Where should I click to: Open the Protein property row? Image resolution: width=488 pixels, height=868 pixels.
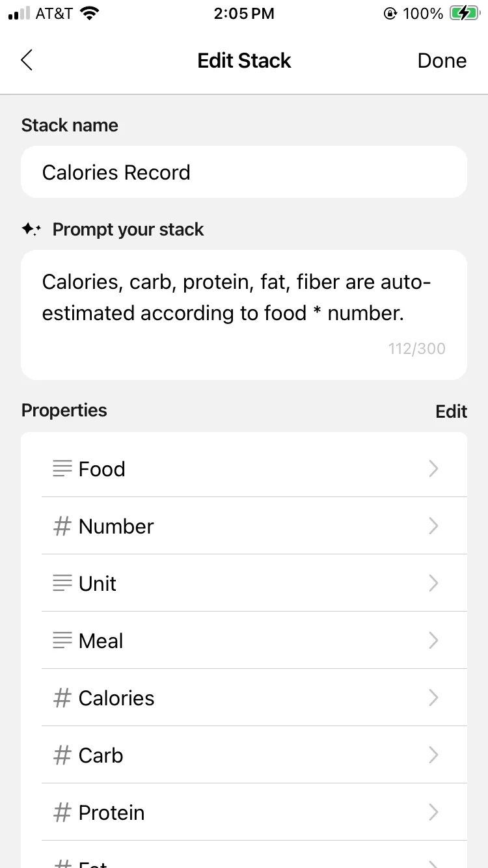click(254, 813)
